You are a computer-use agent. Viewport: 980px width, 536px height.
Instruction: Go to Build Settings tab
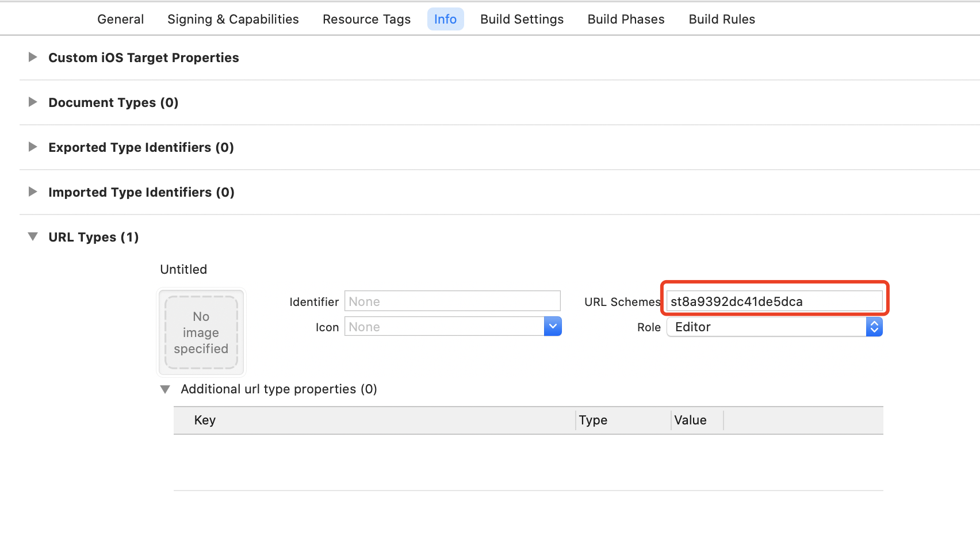[522, 20]
